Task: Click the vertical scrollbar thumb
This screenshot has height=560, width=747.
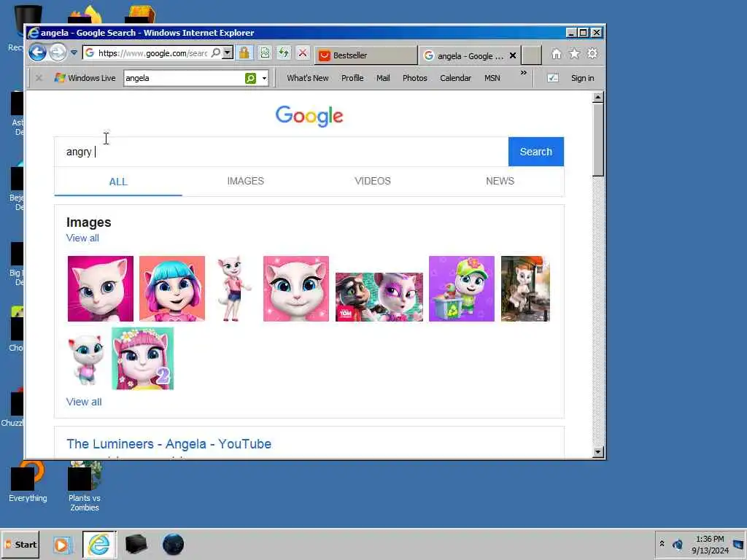Action: (x=598, y=140)
